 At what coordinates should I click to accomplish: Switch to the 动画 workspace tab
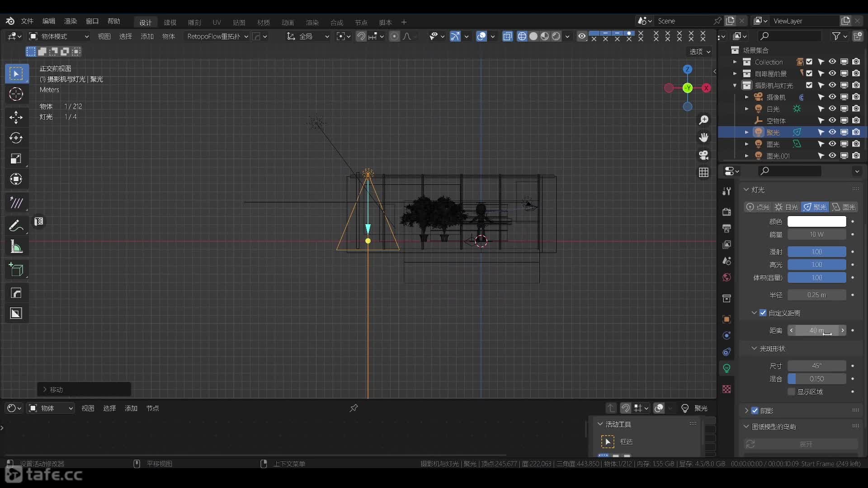(x=288, y=22)
